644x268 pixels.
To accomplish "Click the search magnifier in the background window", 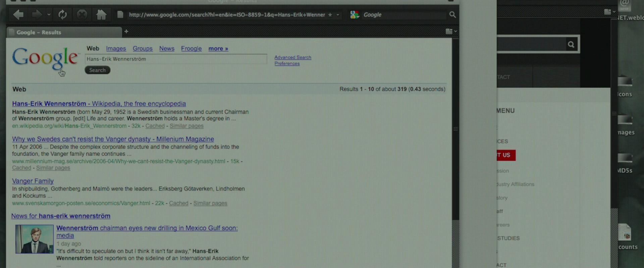I will coord(571,44).
